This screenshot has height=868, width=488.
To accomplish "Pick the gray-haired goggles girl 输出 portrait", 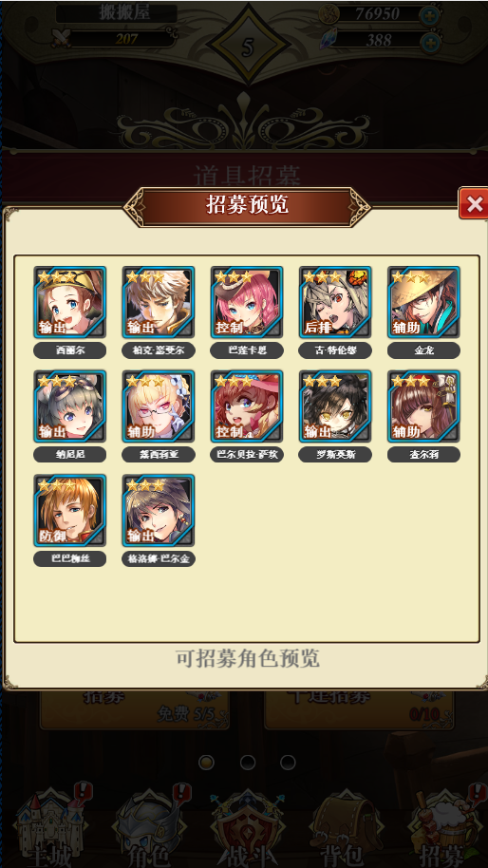I will [69, 406].
